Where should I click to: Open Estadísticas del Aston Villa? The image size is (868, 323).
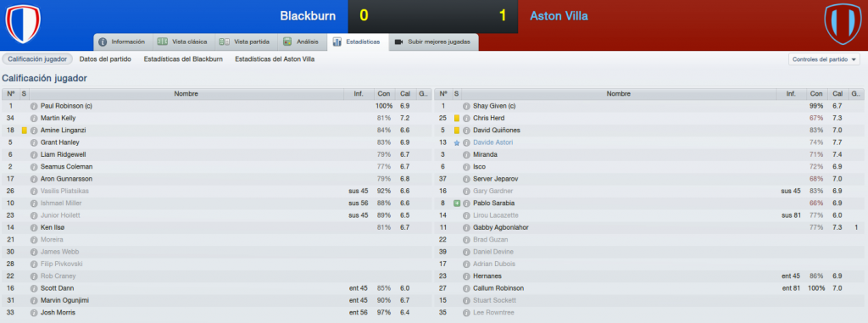click(x=275, y=58)
